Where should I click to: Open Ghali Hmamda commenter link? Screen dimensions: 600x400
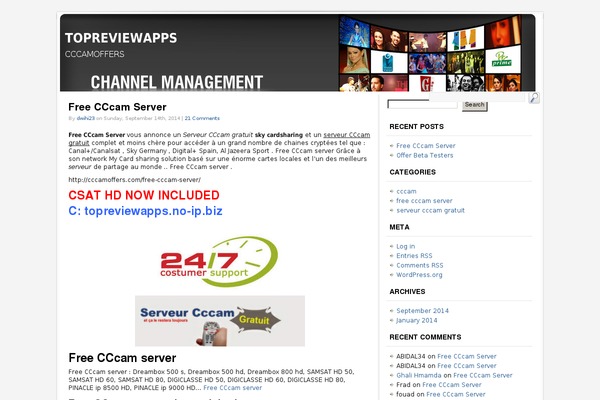pos(419,376)
